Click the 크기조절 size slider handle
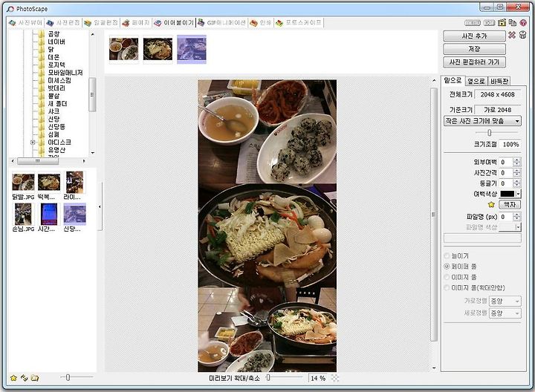This screenshot has height=392, width=535. tap(489, 132)
